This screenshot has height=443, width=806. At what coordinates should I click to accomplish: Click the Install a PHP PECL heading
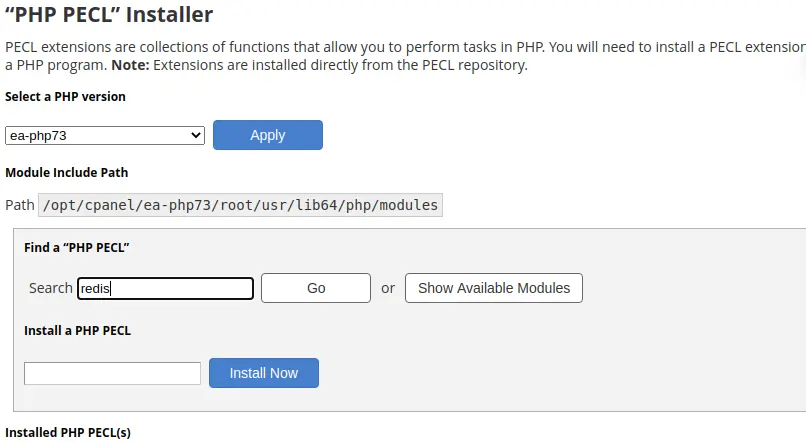[78, 330]
